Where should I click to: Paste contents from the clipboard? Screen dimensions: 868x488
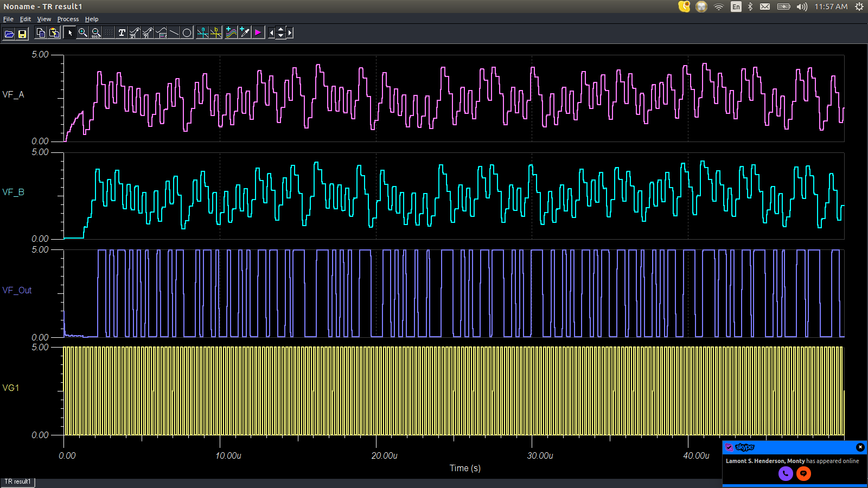[x=54, y=33]
